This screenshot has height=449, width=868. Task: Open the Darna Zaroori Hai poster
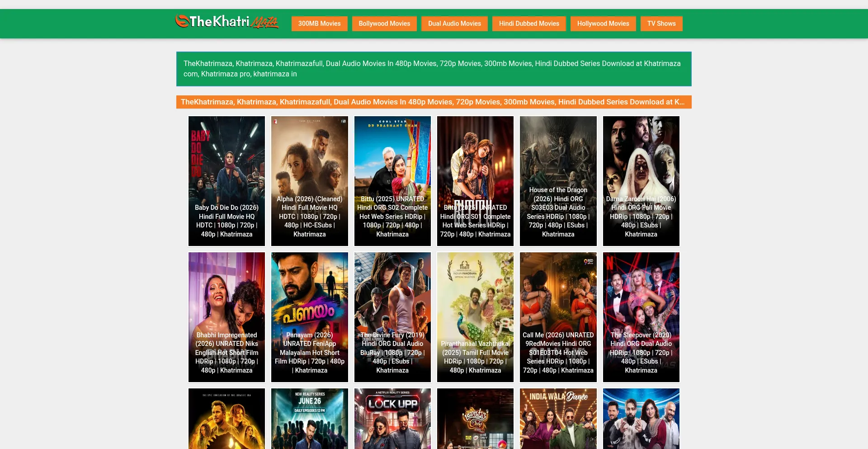[x=641, y=181]
